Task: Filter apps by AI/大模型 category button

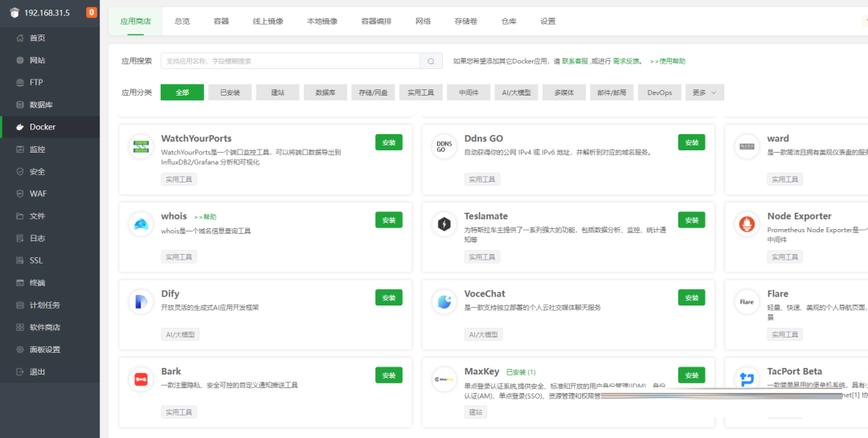Action: coord(516,92)
